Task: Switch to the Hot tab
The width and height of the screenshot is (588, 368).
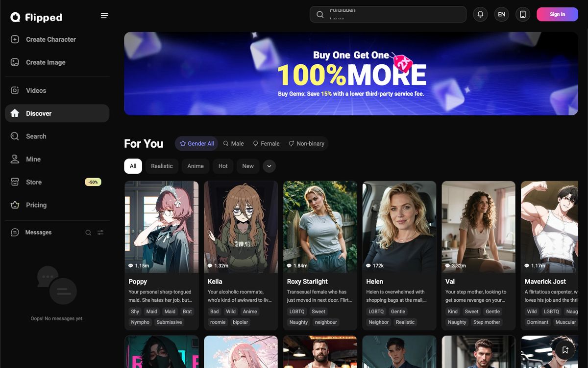Action: [x=223, y=166]
